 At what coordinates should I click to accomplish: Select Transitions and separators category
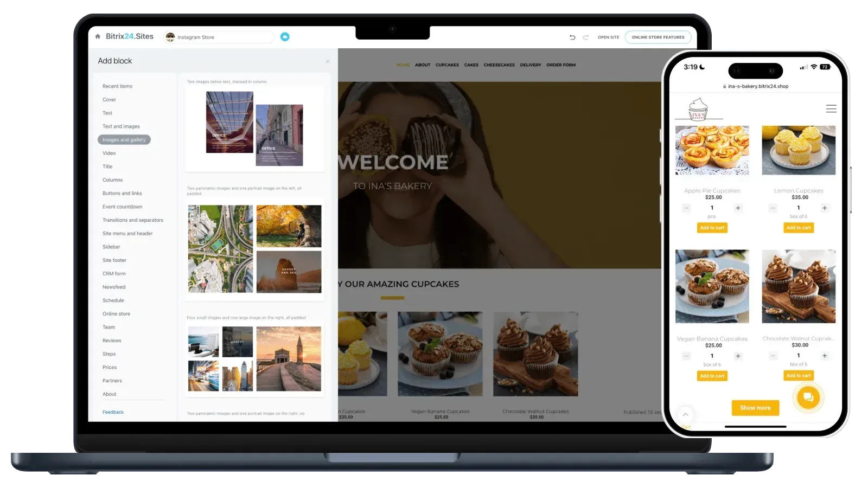click(133, 220)
